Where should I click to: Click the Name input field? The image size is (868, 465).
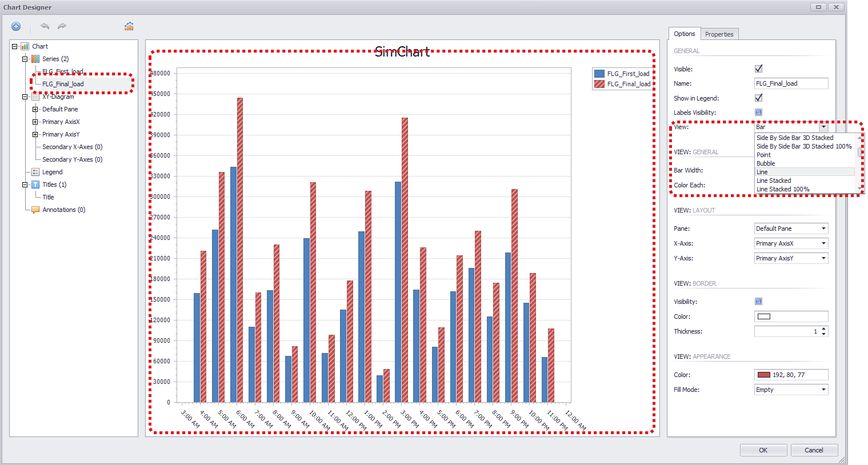click(x=791, y=83)
